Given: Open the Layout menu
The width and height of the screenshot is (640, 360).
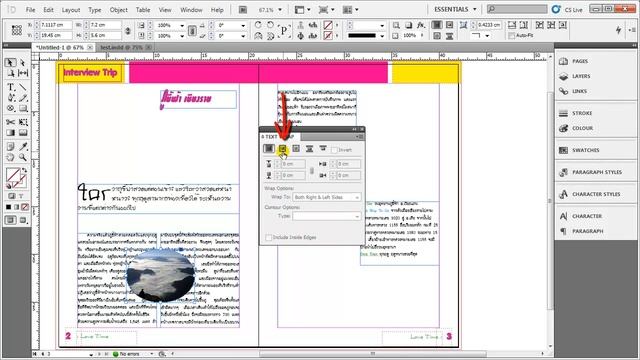Looking at the screenshot, I should (x=71, y=9).
